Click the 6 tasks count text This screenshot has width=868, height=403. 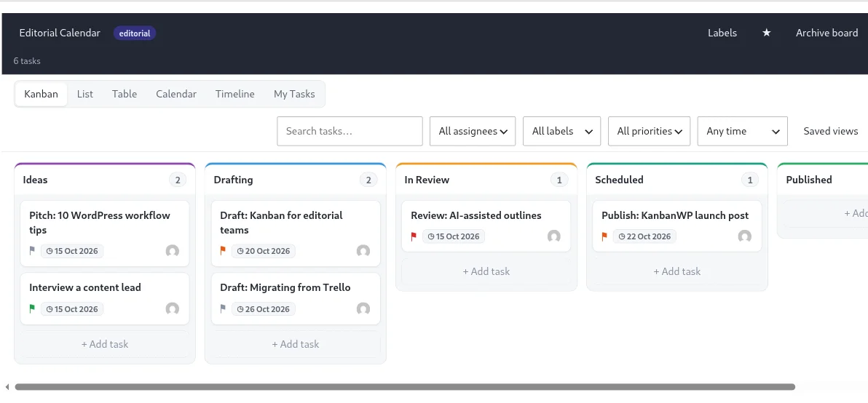click(x=27, y=61)
